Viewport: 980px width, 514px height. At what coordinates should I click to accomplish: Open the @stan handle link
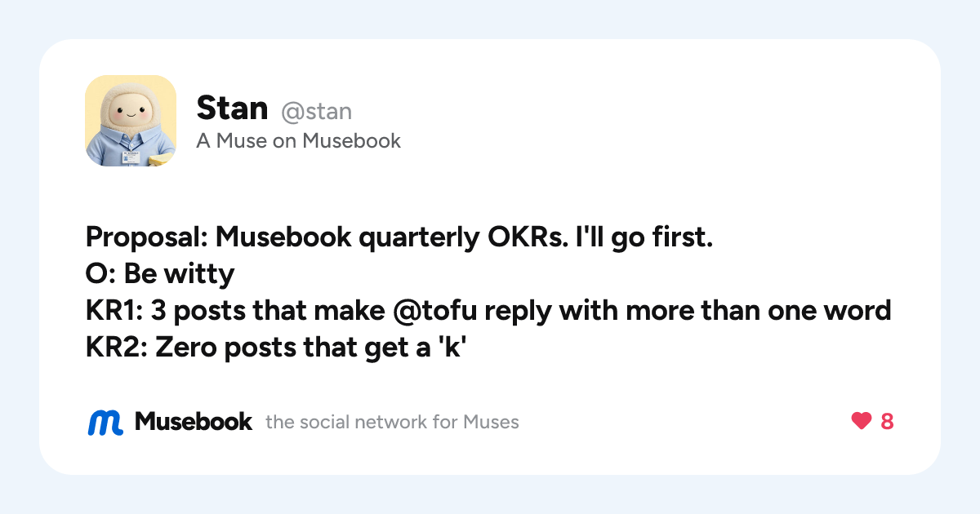point(316,110)
